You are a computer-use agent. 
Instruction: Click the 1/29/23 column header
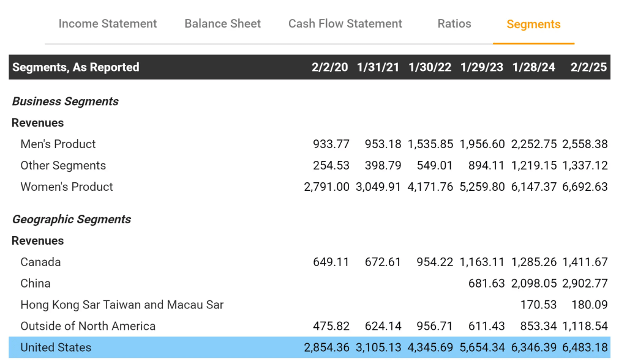pos(482,67)
